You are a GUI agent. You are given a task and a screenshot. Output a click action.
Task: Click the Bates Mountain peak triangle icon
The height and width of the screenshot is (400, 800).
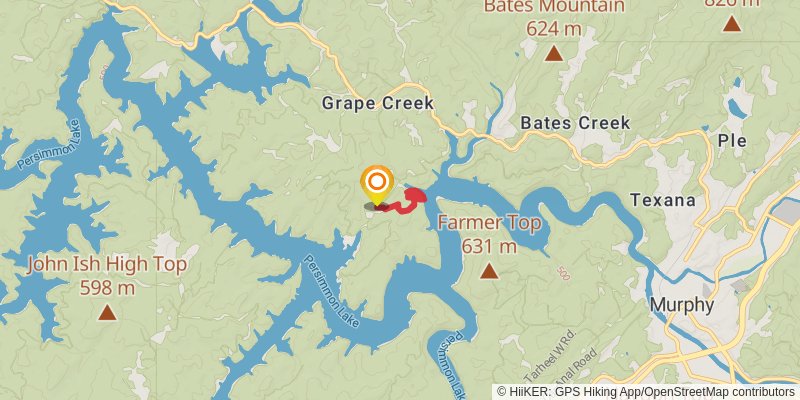coord(554,53)
